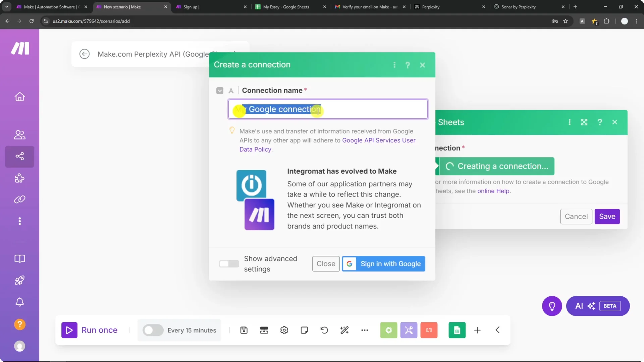Select the green Google Sheets module icon in toolbar

point(457,330)
